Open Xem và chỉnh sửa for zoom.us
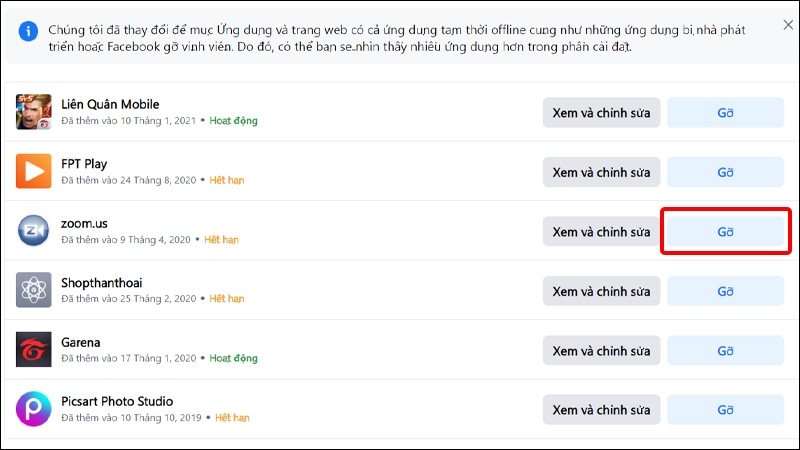Screen dimensions: 800x450 coord(601,231)
